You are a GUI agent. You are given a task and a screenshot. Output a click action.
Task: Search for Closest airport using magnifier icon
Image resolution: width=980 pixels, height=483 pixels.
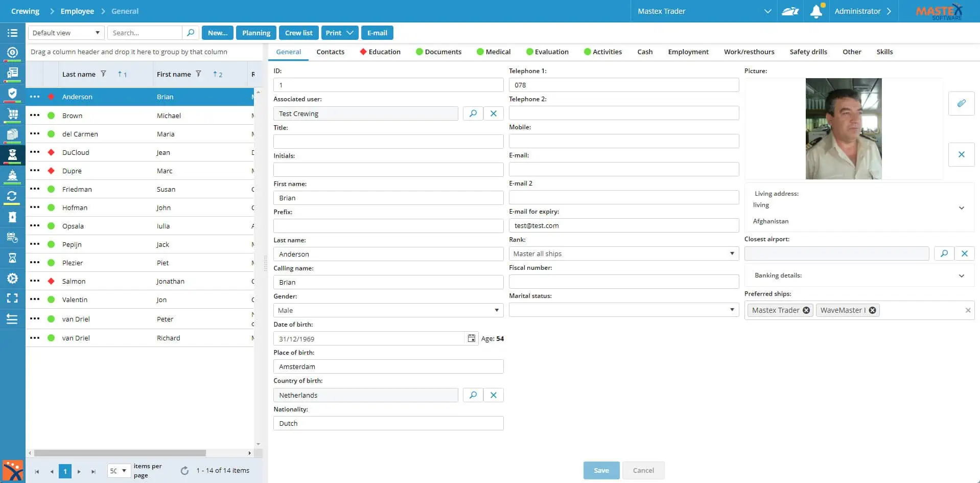[x=944, y=254]
